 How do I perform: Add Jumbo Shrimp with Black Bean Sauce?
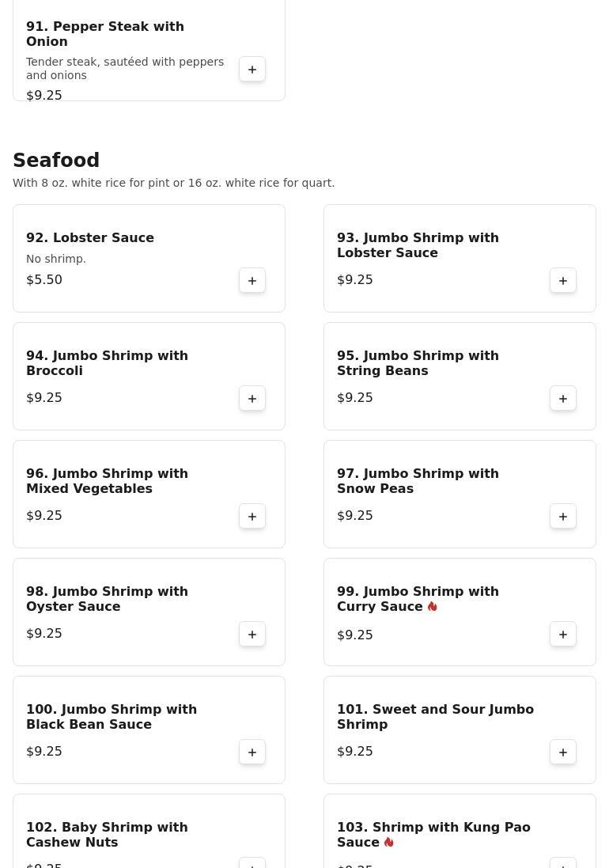point(252,752)
